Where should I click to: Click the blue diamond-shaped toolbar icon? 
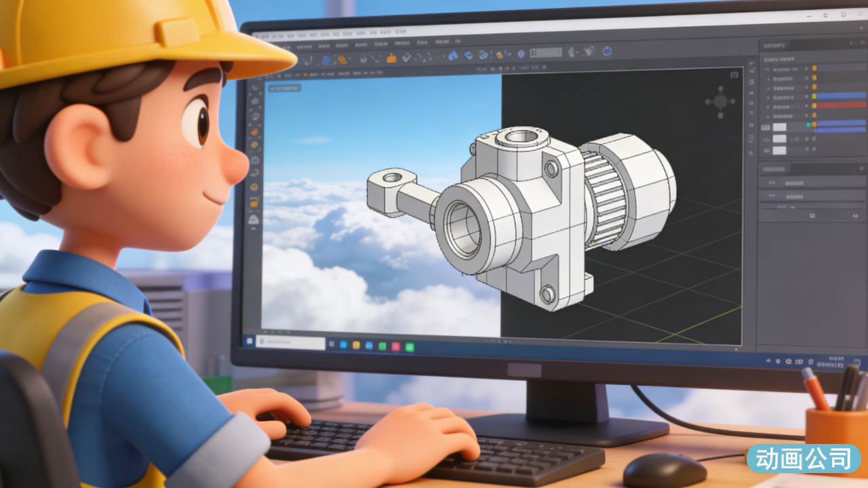[468, 56]
